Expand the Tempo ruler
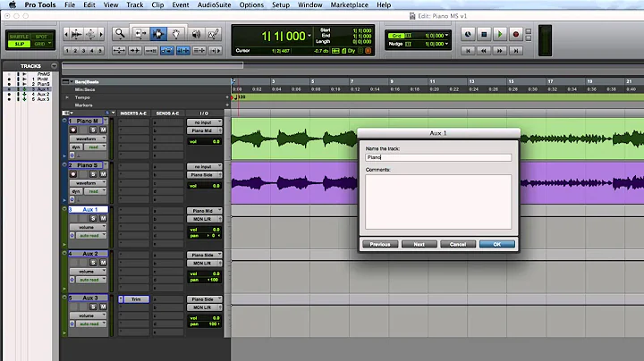The width and height of the screenshot is (644, 361). (x=67, y=97)
